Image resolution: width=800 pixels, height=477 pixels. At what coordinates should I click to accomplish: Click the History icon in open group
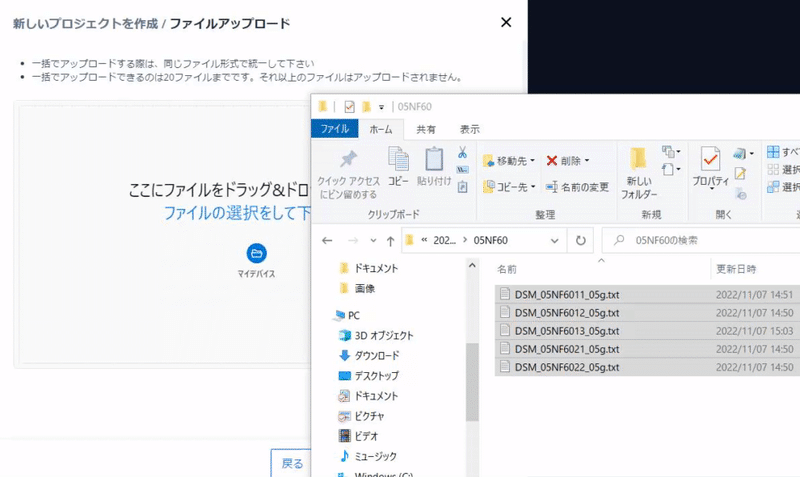pos(740,193)
